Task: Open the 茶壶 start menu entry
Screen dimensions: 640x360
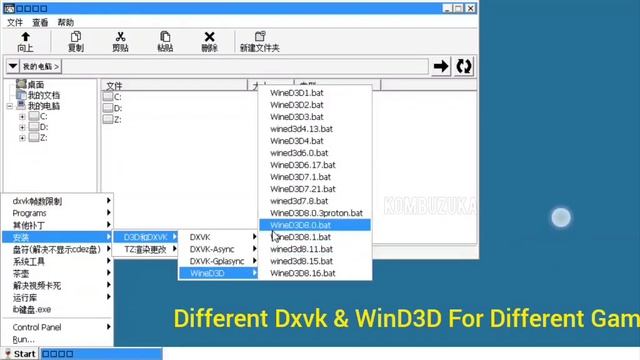Action: 57,273
